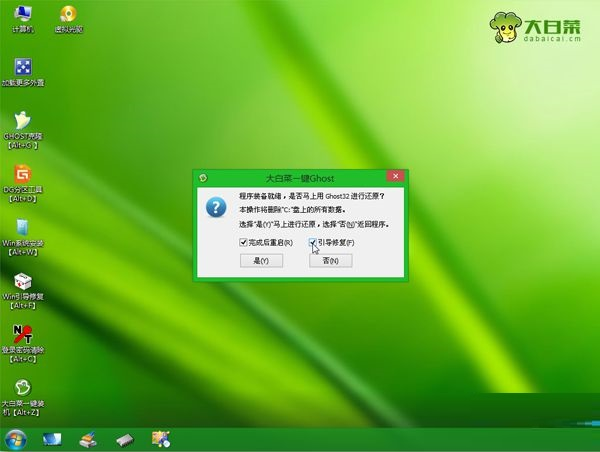Toggle the 引导修复(F) checkbox

point(313,243)
